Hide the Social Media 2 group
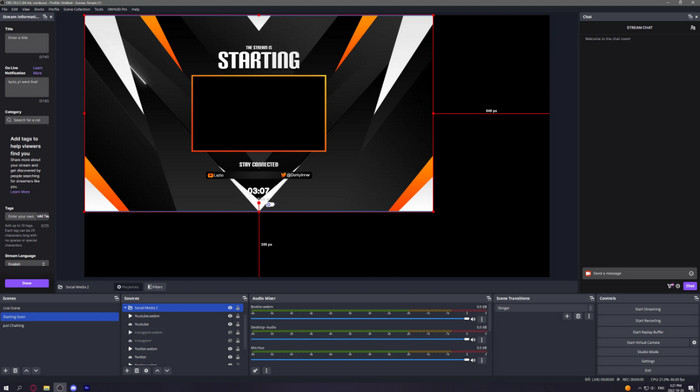The image size is (700, 392). pyautogui.click(x=230, y=308)
